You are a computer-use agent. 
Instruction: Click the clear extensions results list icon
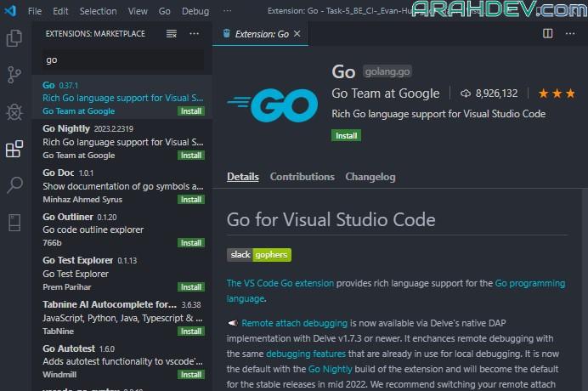tap(172, 34)
